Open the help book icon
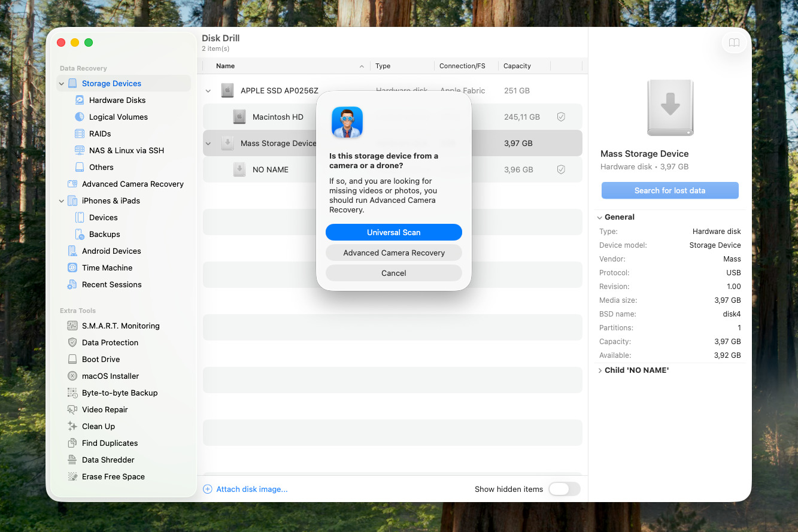The image size is (798, 532). coord(734,42)
